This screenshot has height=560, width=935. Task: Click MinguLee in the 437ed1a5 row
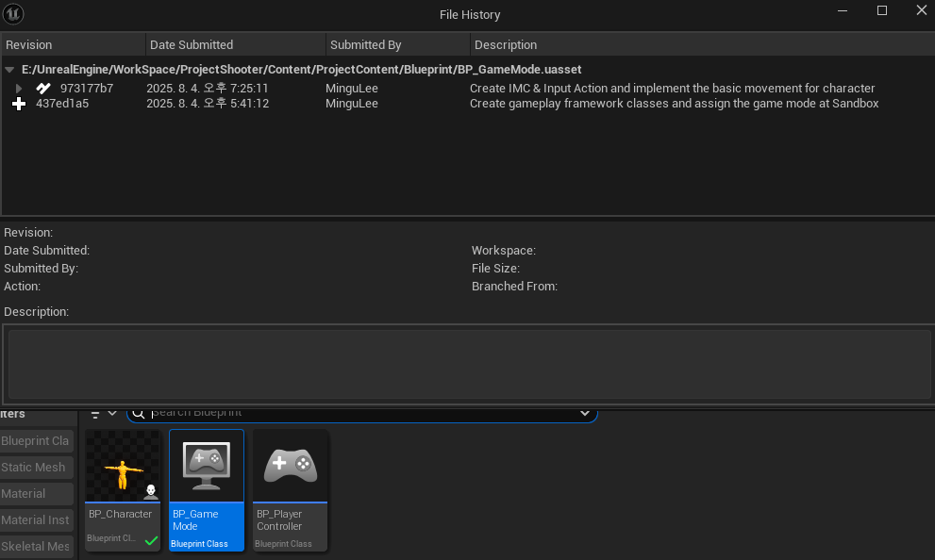[352, 104]
